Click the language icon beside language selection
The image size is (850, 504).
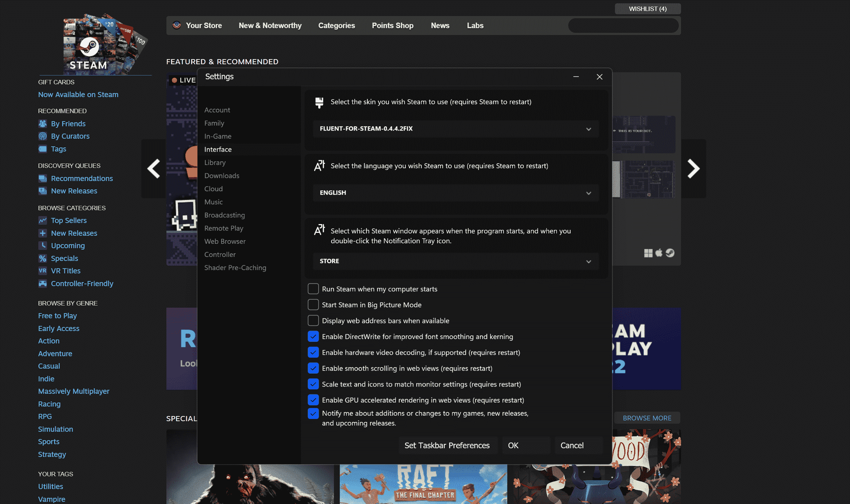coord(319,166)
